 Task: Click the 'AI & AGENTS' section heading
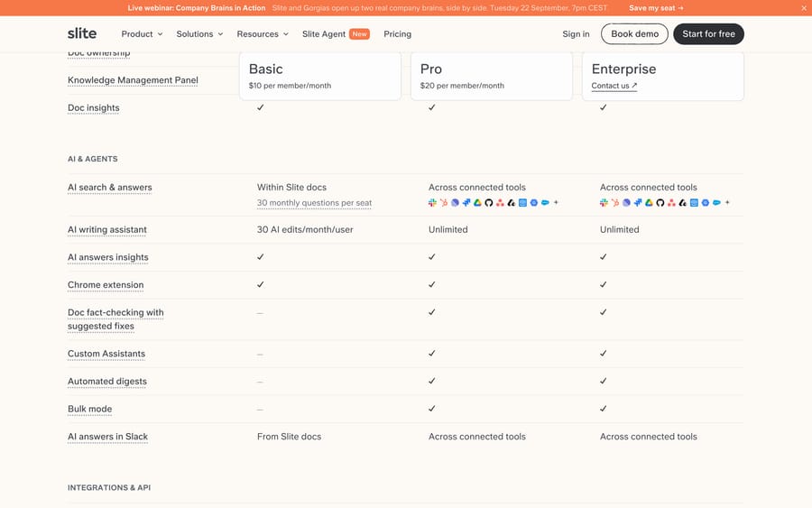coord(93,159)
